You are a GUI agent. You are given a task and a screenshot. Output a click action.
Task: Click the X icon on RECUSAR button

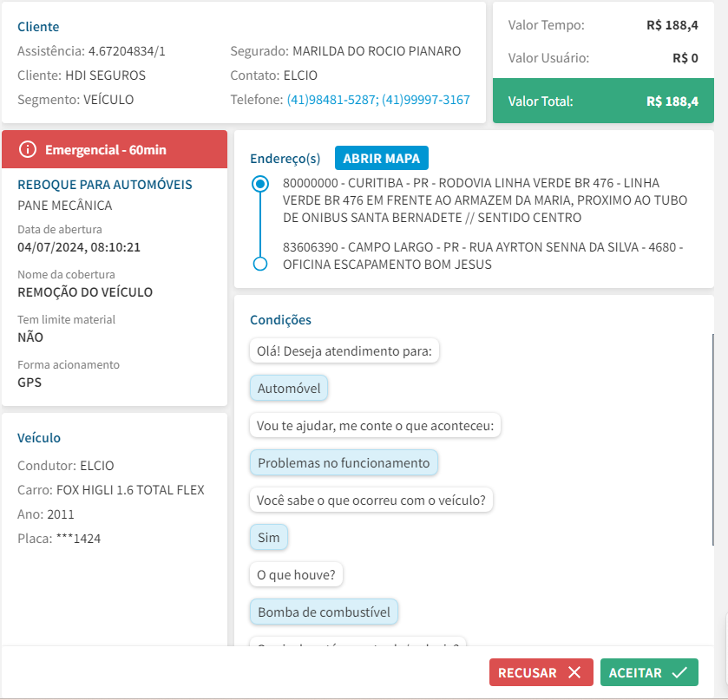[574, 672]
